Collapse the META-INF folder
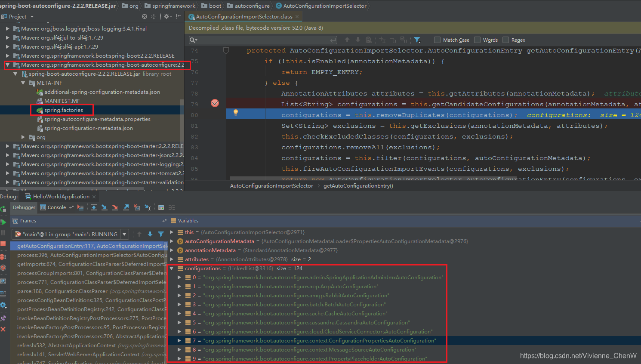Screen dimensions: 641x364 23,83
